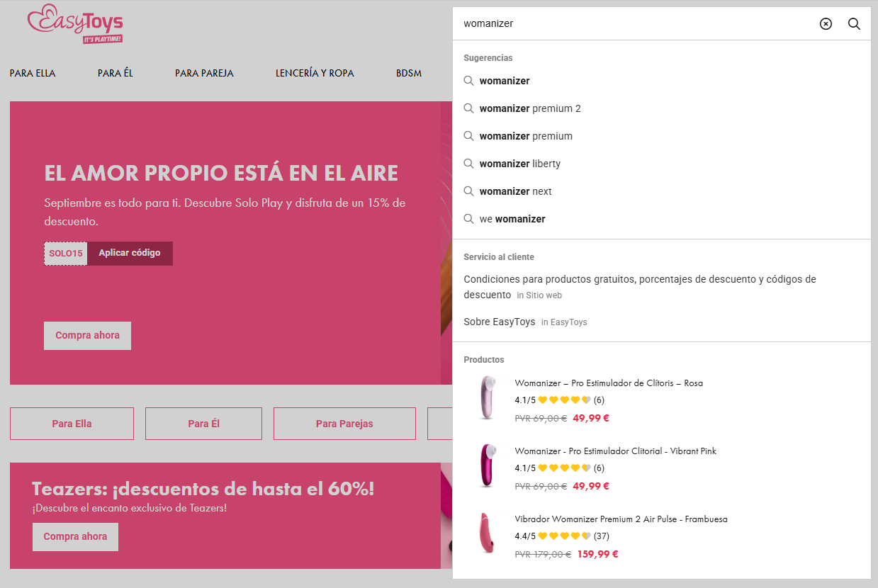This screenshot has height=588, width=878.
Task: Open the PARA ELLA menu
Action: click(x=33, y=73)
